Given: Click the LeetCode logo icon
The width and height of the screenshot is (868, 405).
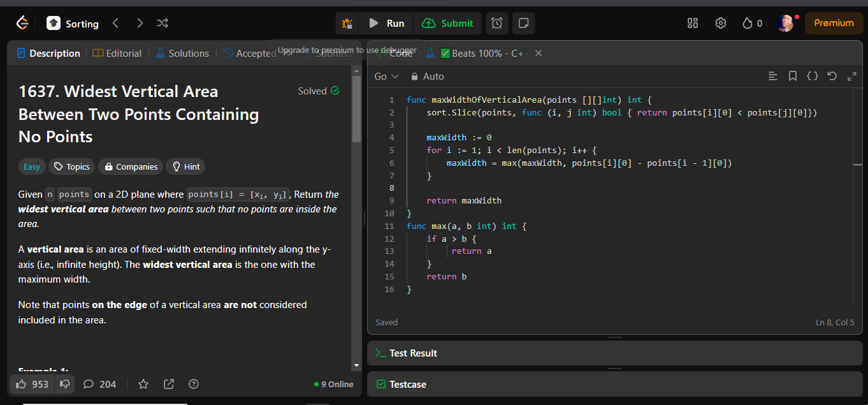Looking at the screenshot, I should pos(22,23).
